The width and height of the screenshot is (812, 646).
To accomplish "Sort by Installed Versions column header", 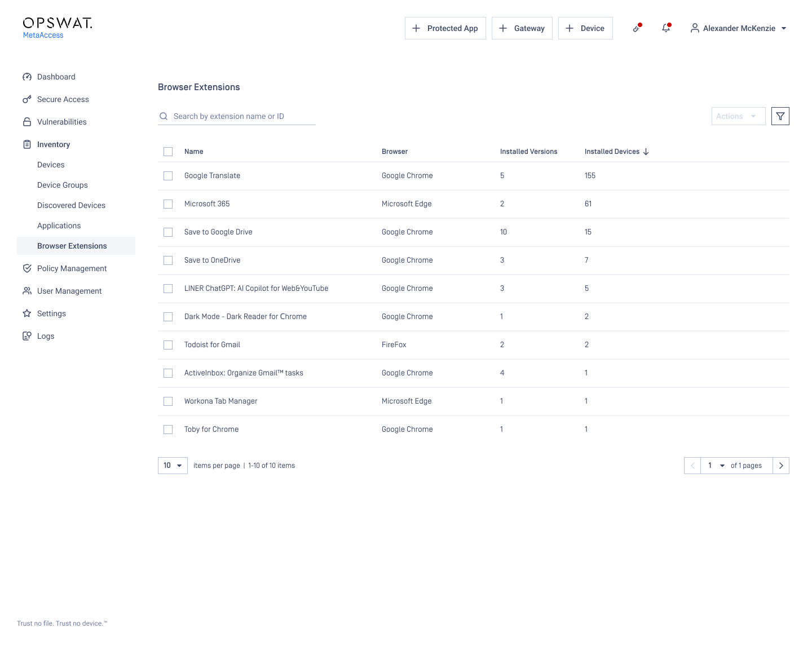I will (x=529, y=152).
